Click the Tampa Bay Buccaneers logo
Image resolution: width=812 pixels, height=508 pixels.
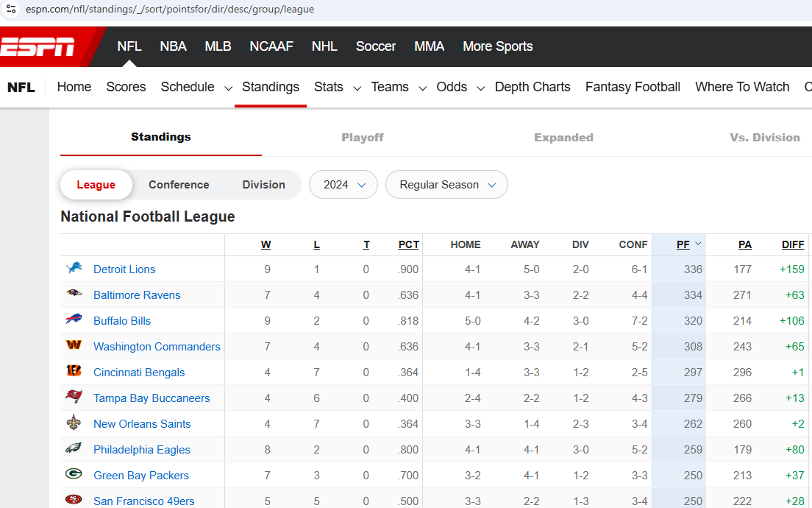(x=74, y=398)
